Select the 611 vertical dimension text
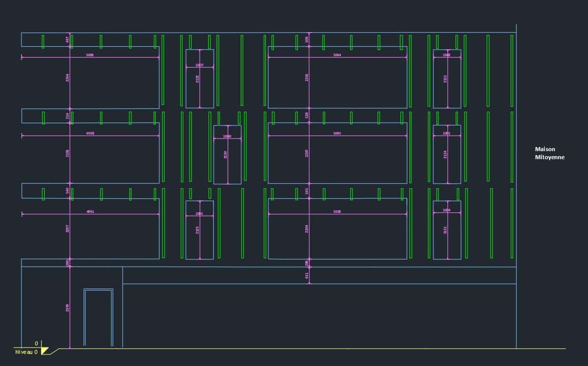Screen dimensions: 588x366 [307, 276]
